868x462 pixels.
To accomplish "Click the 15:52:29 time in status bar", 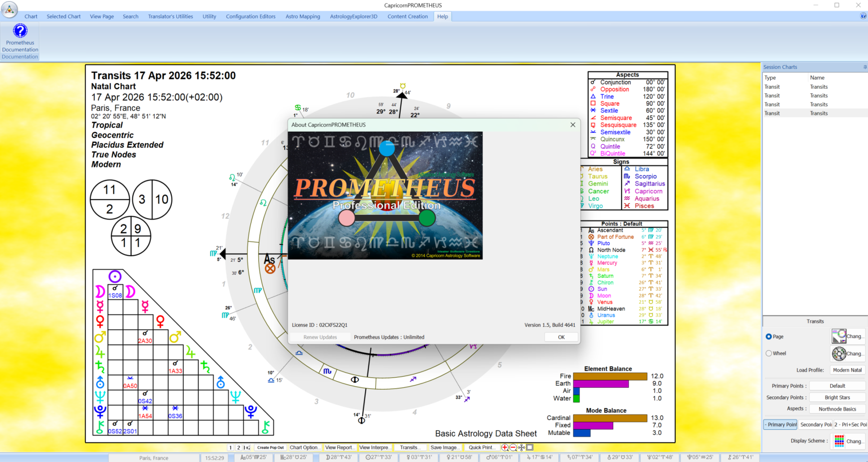I will (x=215, y=458).
